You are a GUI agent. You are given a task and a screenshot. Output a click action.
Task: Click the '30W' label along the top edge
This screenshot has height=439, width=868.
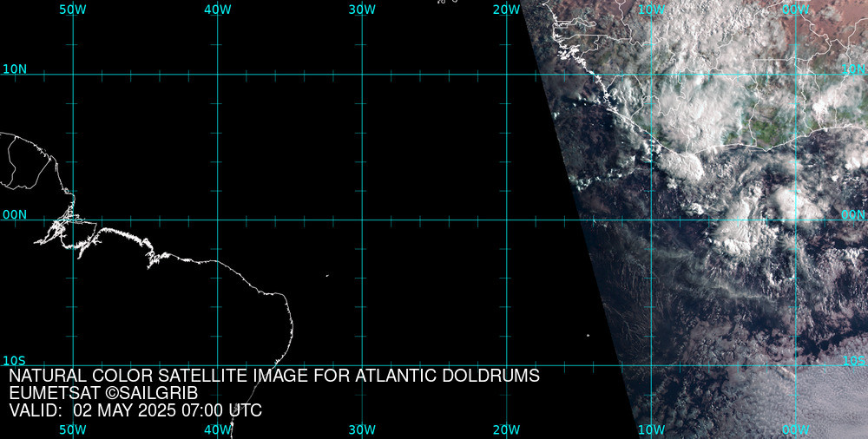click(363, 10)
